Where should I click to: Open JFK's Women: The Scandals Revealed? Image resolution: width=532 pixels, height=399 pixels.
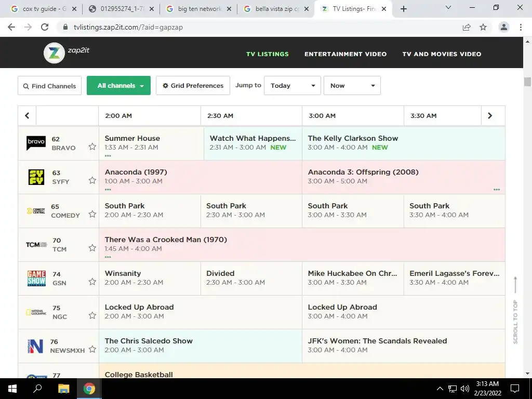click(403, 345)
